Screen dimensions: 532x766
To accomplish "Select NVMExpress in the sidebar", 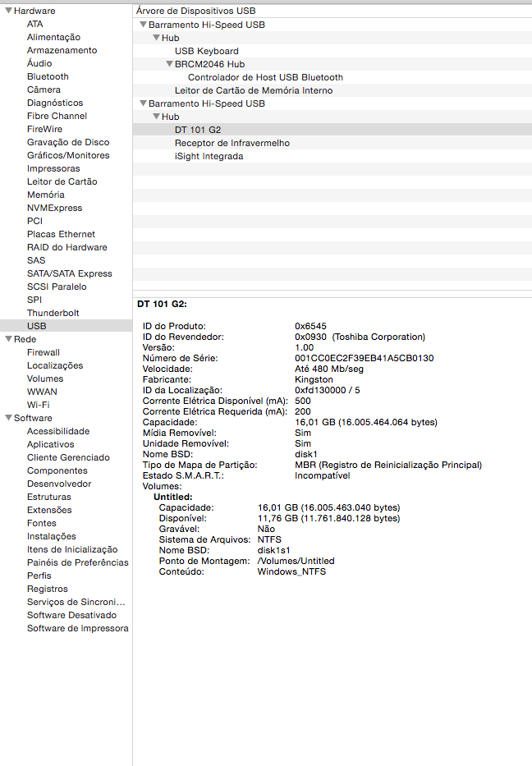I will 54,208.
